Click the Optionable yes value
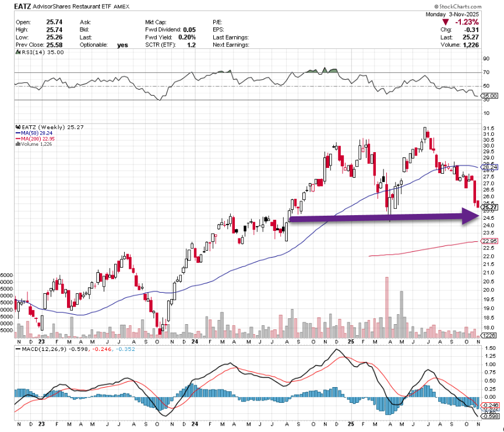This screenshot has width=504, height=432. pos(122,44)
